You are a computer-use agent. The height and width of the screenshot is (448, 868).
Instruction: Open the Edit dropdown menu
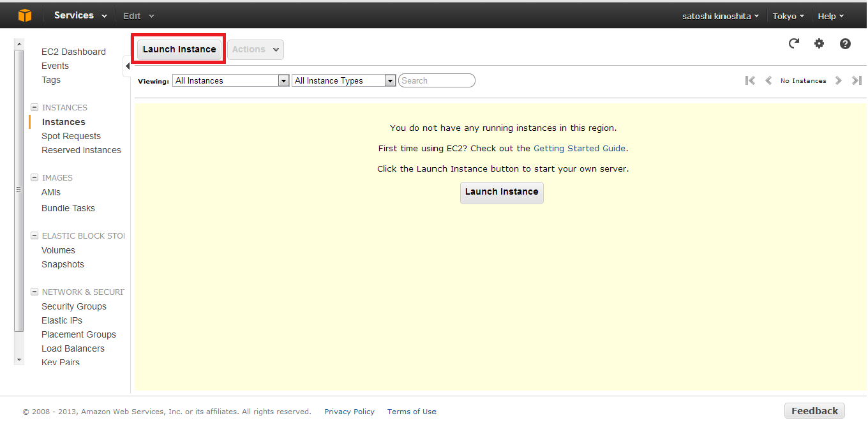pyautogui.click(x=138, y=16)
